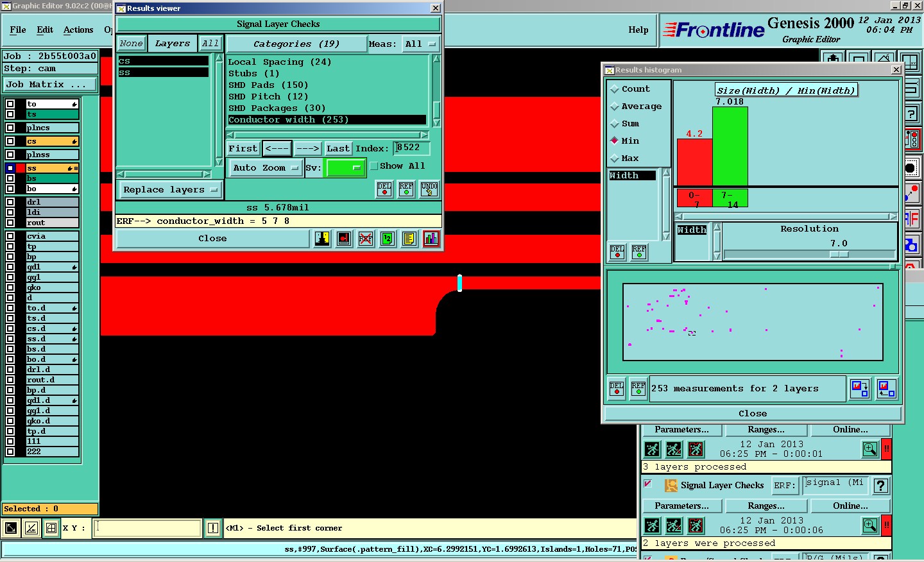Select 'Conductor width (253)' category
The width and height of the screenshot is (924, 562).
[x=327, y=120]
